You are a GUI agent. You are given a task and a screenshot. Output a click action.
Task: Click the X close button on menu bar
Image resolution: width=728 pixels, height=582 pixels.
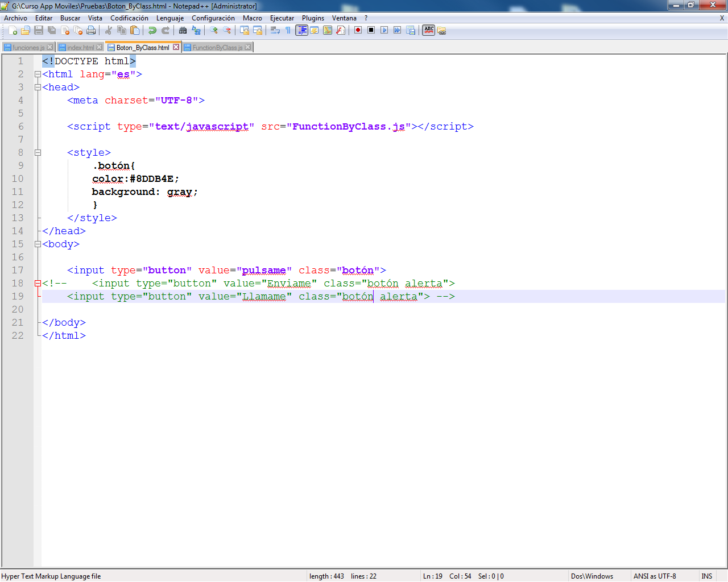pyautogui.click(x=722, y=18)
